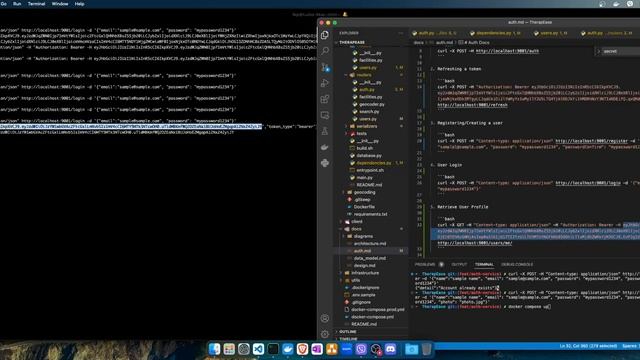The height and width of the screenshot is (360, 640).
Task: Open Viber from the Dock
Action: [x=361, y=349]
